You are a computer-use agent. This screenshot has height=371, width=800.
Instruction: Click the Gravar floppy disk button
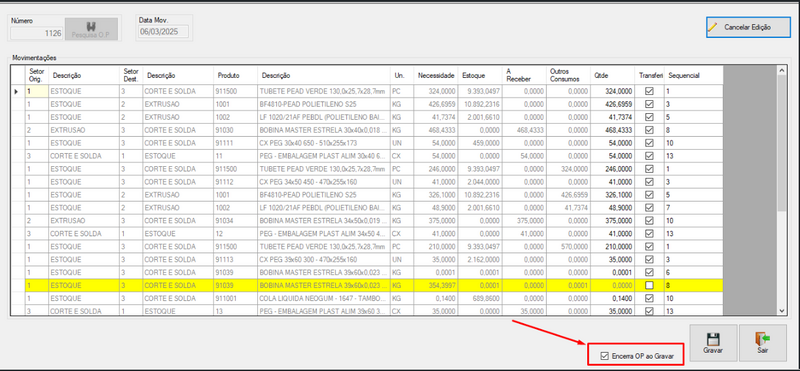pyautogui.click(x=713, y=344)
